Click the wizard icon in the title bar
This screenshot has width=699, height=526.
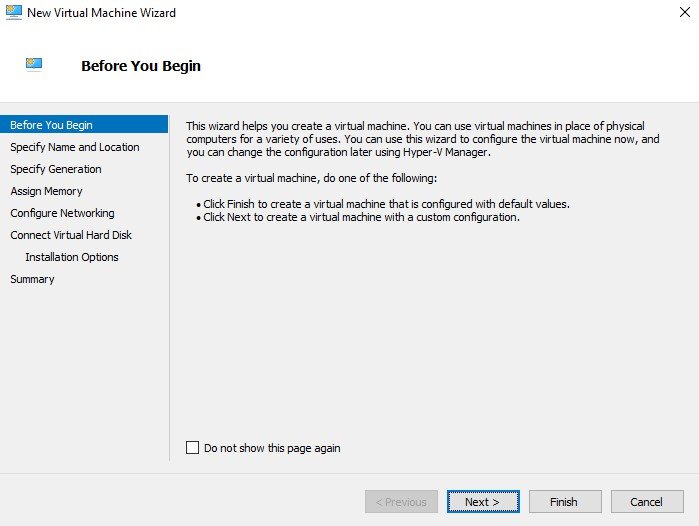(14, 12)
